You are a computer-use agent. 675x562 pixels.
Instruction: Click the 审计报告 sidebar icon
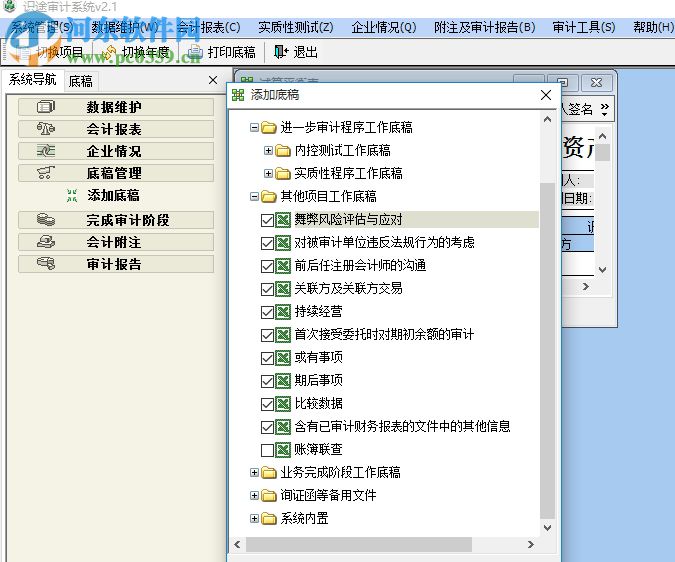pos(46,264)
